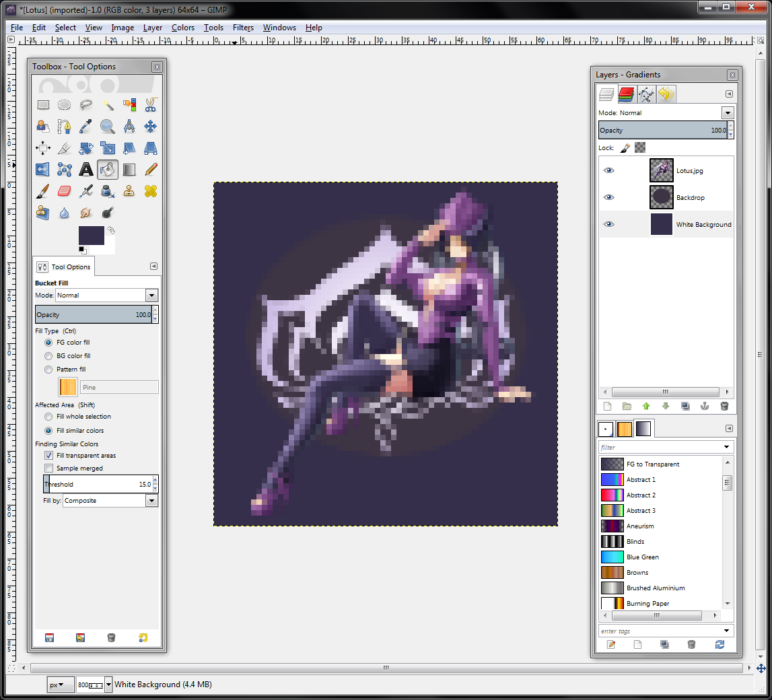The height and width of the screenshot is (700, 772).
Task: Select the Rectangle Select tool
Action: [x=43, y=105]
